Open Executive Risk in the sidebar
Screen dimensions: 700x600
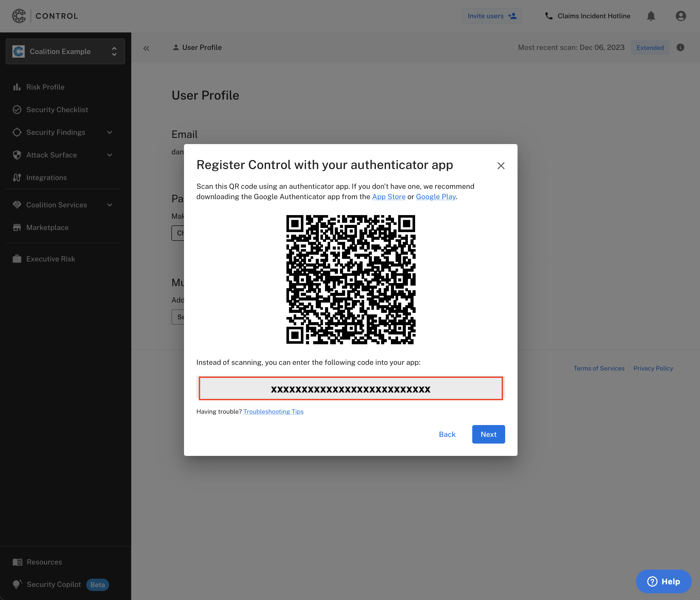(x=51, y=259)
